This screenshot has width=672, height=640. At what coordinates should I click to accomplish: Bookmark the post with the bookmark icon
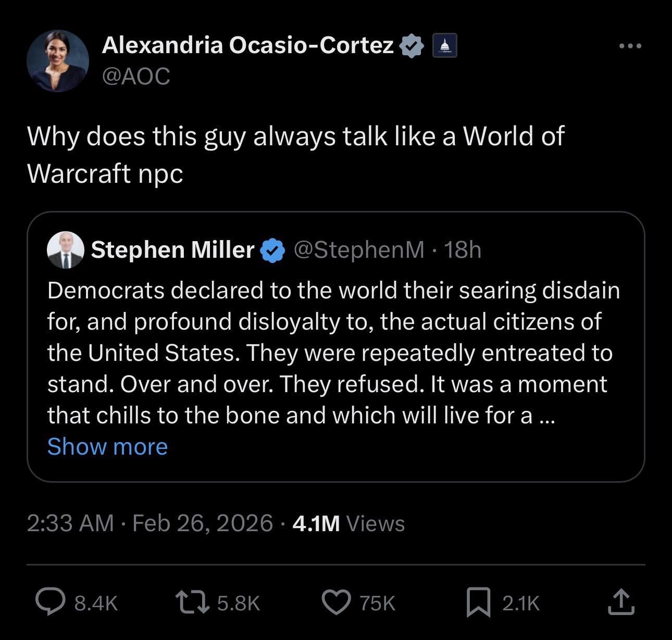478,602
